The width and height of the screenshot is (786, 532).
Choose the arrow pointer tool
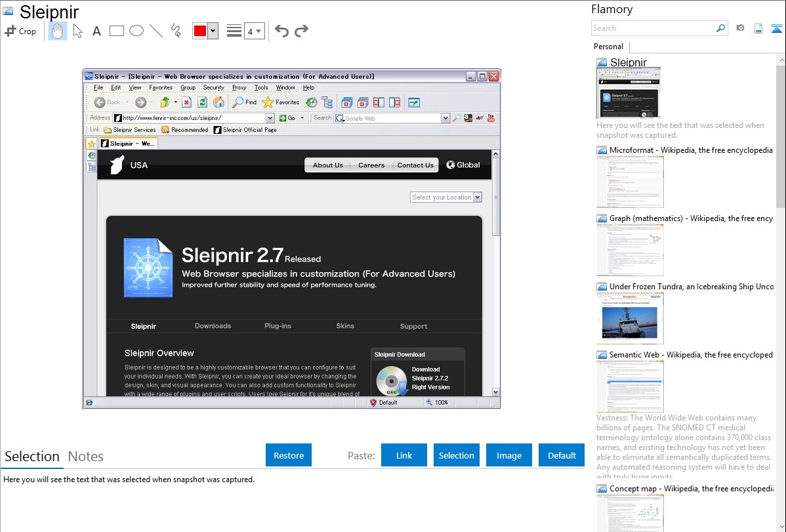tap(77, 31)
